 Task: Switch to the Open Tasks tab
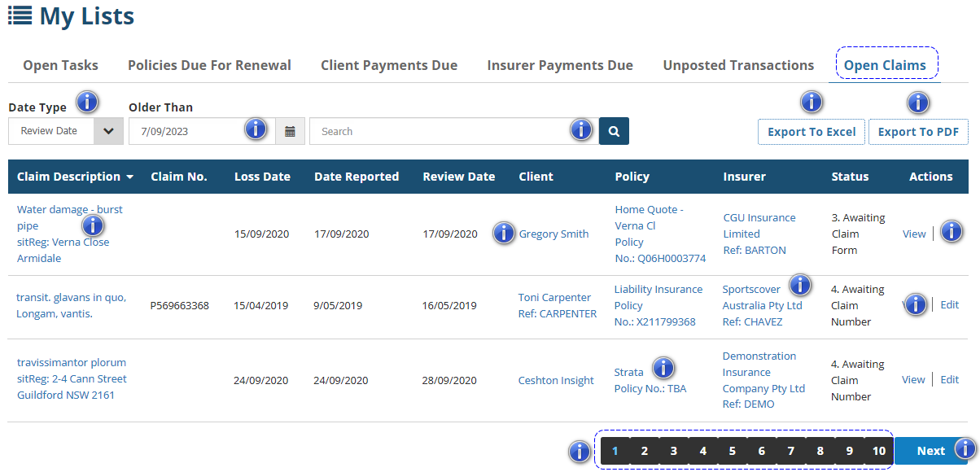point(60,66)
